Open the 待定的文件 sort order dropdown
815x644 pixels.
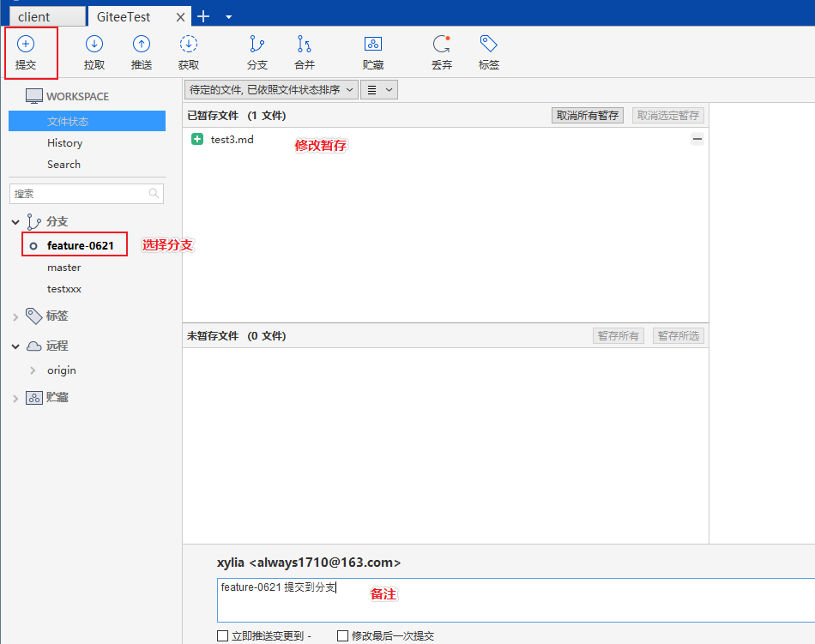pos(271,89)
